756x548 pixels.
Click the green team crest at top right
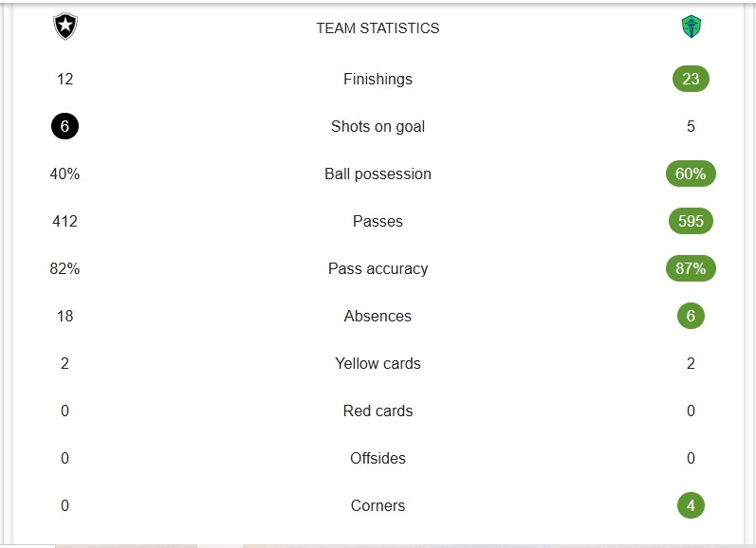[691, 27]
